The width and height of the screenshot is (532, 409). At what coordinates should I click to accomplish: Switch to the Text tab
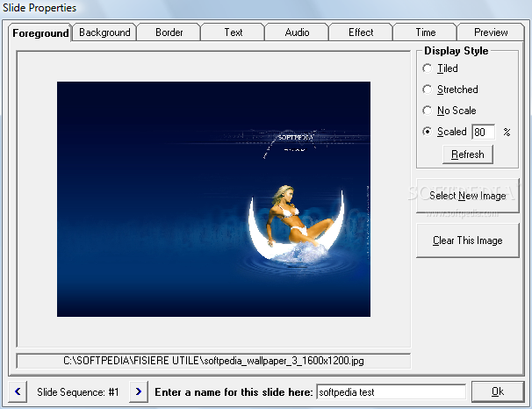(234, 32)
